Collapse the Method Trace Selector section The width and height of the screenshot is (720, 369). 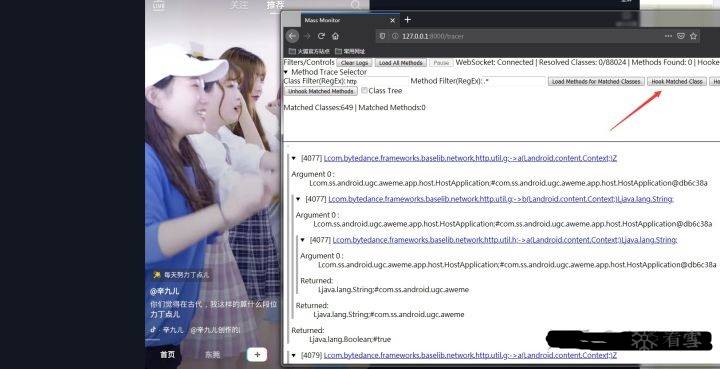286,72
